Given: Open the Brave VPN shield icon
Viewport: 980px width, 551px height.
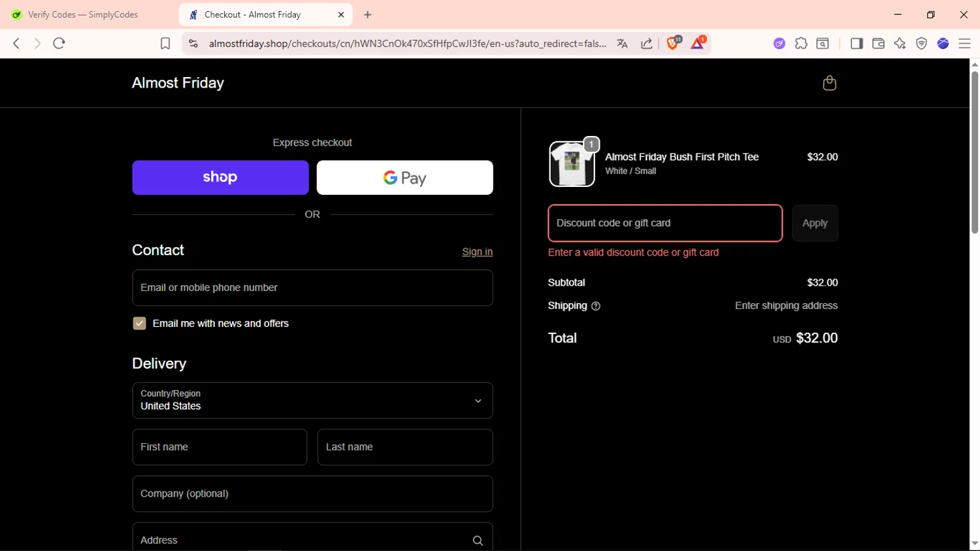Looking at the screenshot, I should pos(921,43).
